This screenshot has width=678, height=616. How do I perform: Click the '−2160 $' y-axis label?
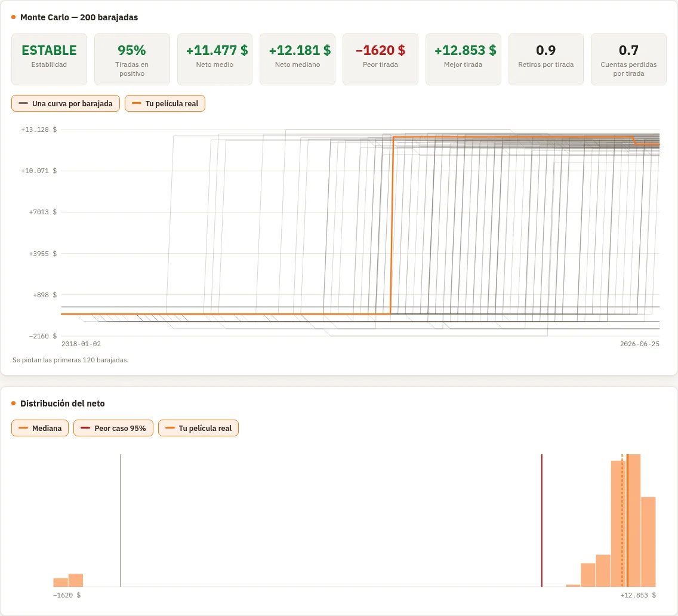[x=43, y=336]
